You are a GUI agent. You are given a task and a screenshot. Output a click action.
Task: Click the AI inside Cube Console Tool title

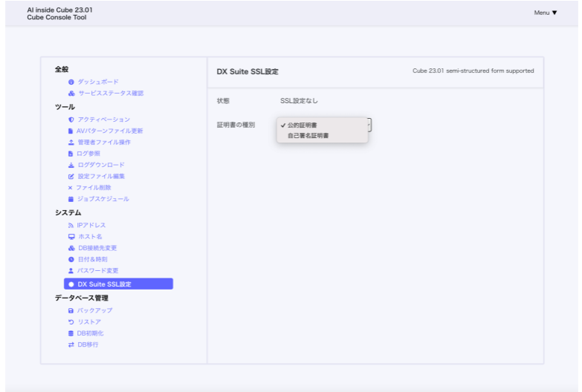(x=59, y=13)
